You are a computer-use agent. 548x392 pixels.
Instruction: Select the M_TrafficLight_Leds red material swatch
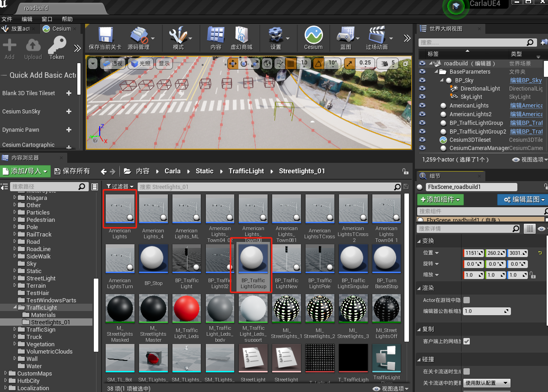tap(187, 309)
